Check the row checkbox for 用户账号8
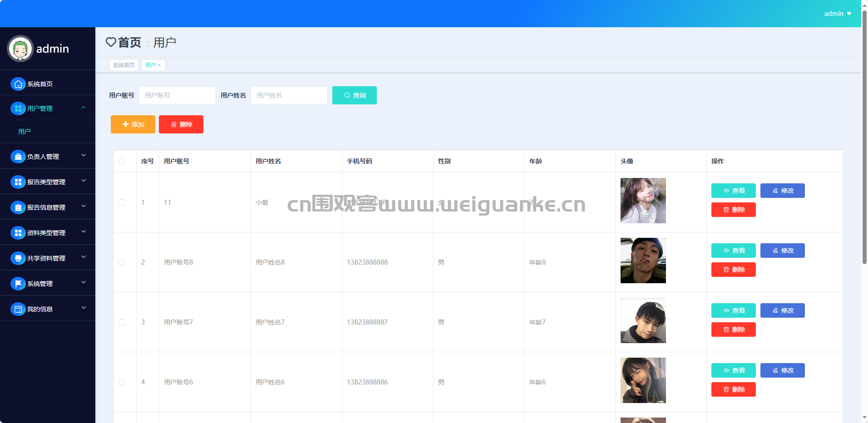The image size is (868, 423). (x=122, y=262)
